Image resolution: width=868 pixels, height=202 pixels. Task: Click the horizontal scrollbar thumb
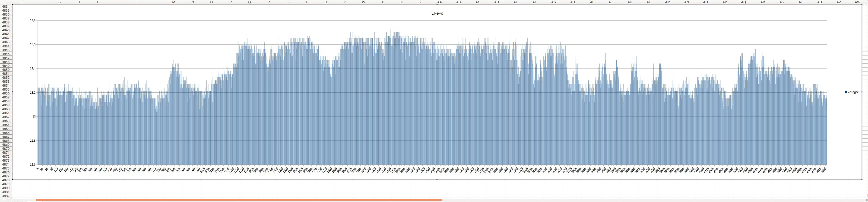239,200
